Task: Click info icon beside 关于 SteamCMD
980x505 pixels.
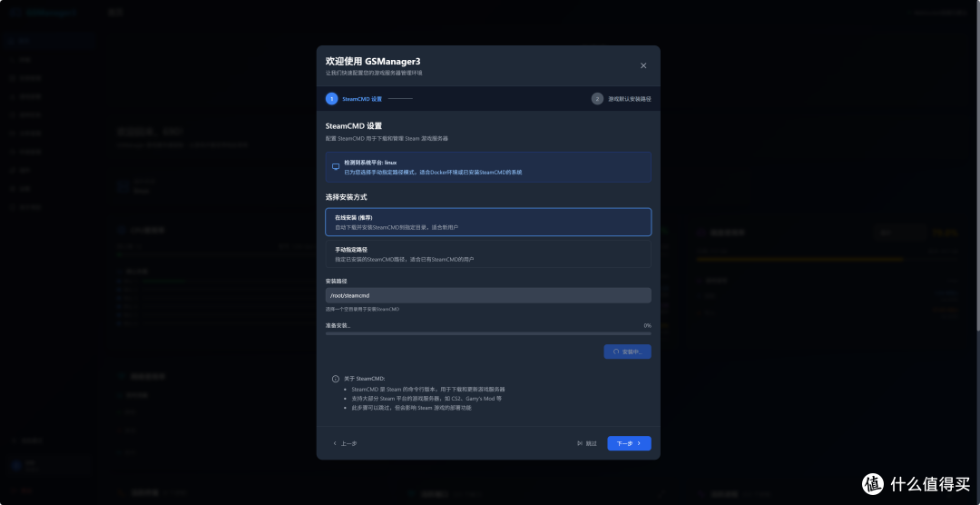Action: tap(336, 379)
